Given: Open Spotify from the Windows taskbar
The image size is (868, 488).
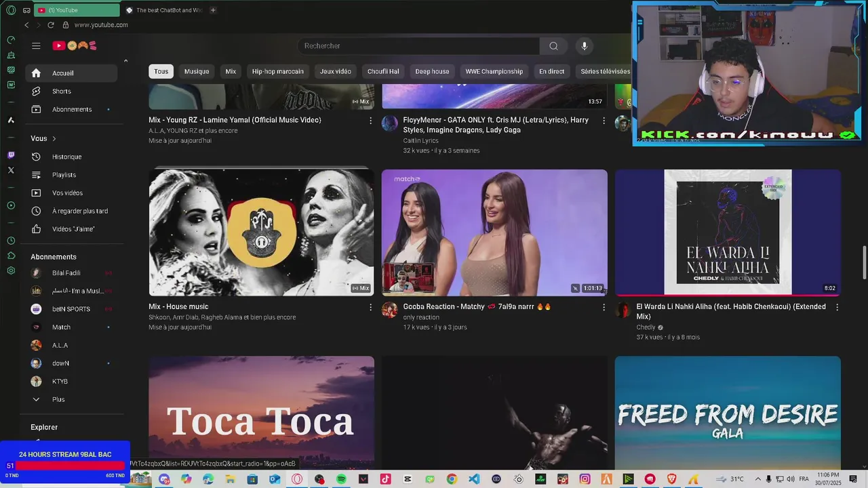Looking at the screenshot, I should [x=341, y=479].
